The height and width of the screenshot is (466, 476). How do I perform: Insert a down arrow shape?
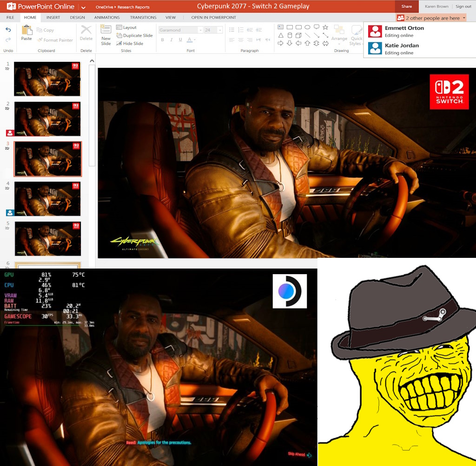pos(290,43)
